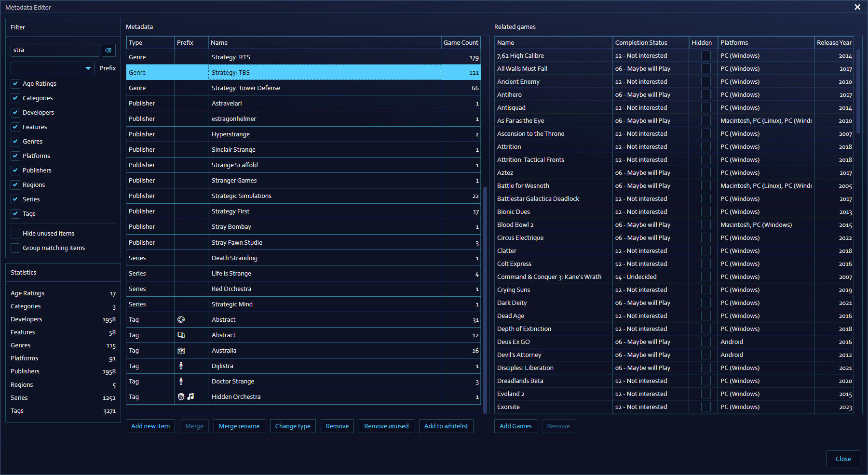
Task: Click the person prefix icon of the Doctor Strange tag
Action: click(x=181, y=382)
